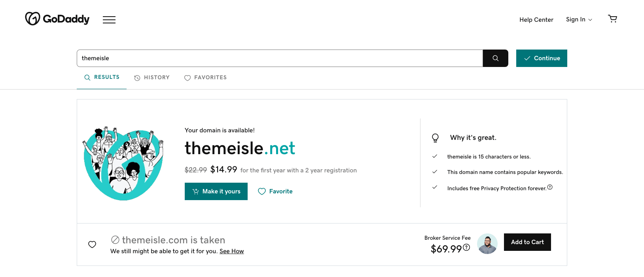The height and width of the screenshot is (277, 644).
Task: Select the Results tab
Action: [x=102, y=77]
